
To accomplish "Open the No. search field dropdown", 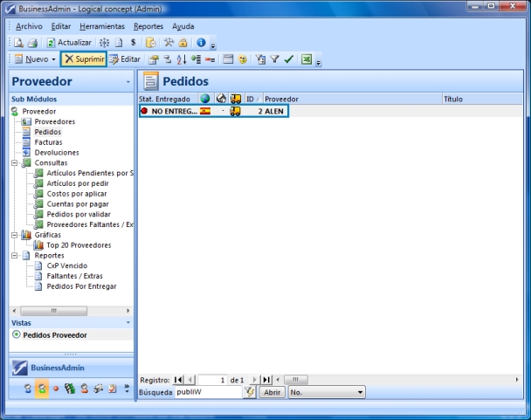I will tap(361, 393).
